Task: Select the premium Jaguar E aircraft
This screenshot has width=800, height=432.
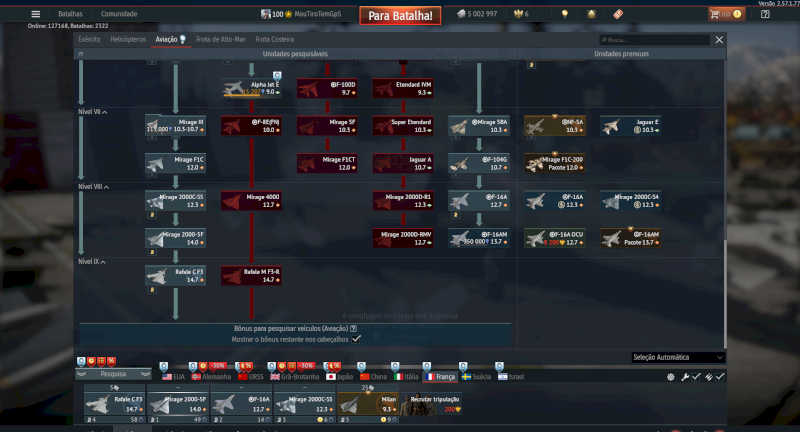Action: 631,125
